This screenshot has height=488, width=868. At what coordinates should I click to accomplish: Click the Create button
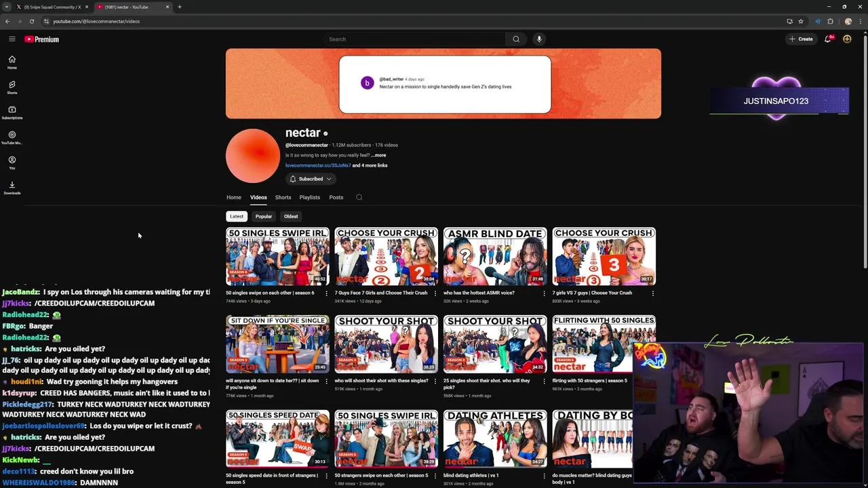point(801,39)
